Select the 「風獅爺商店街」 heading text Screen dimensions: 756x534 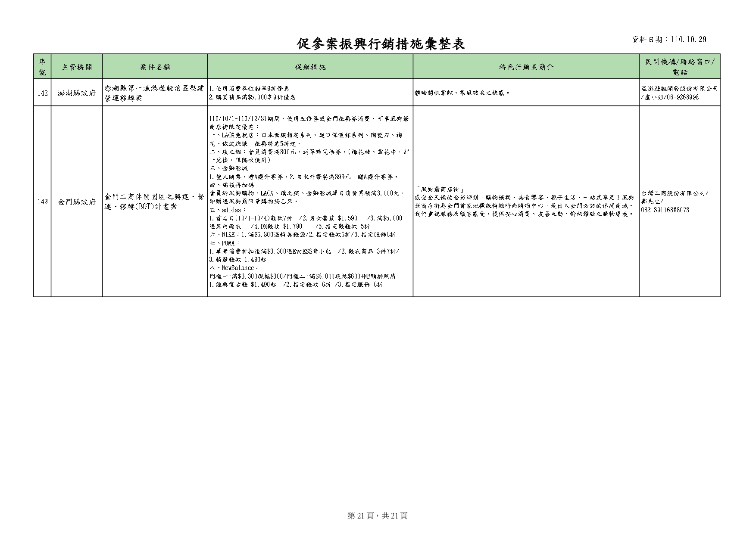pos(440,189)
